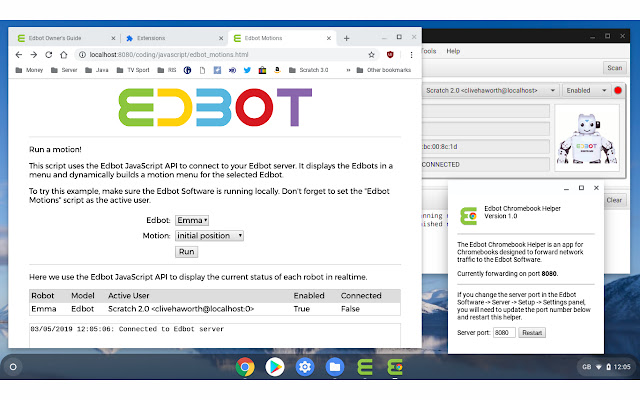Open a new browser tab
The height and width of the screenshot is (400, 640).
coord(346,38)
